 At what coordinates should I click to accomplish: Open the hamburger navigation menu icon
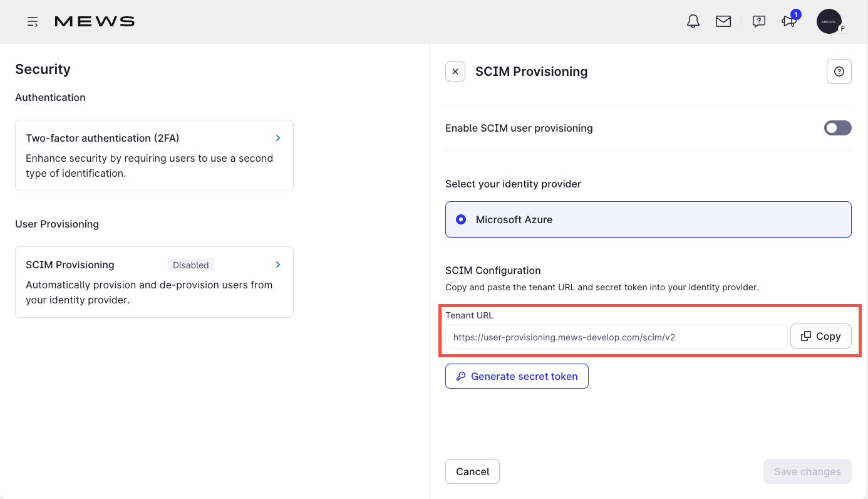coord(33,22)
